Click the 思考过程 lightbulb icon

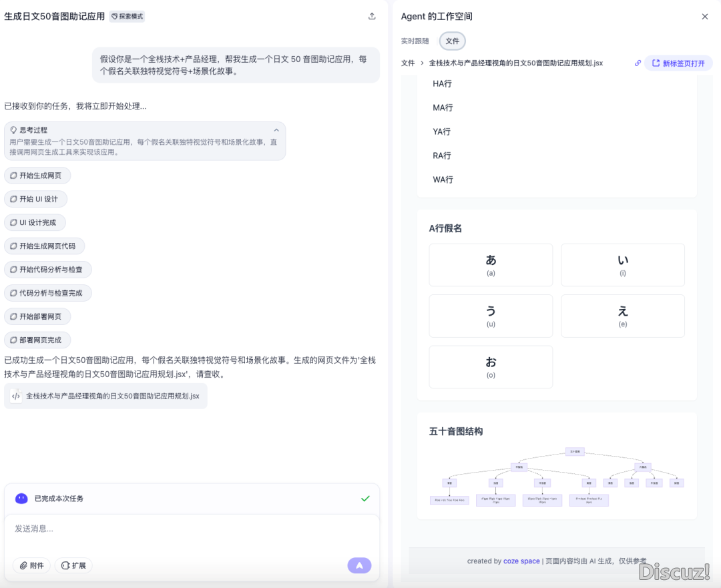pos(13,130)
